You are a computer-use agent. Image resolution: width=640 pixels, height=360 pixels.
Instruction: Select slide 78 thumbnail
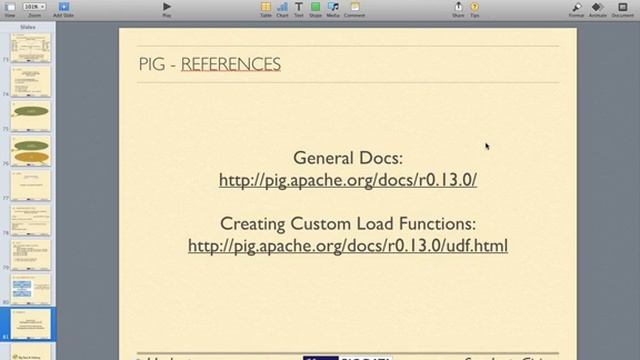31,221
